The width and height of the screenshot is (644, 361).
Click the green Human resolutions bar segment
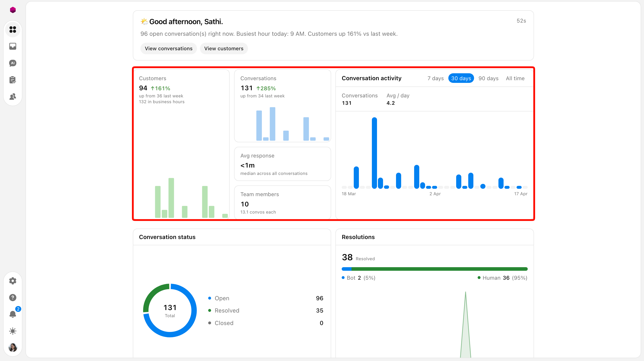click(439, 269)
